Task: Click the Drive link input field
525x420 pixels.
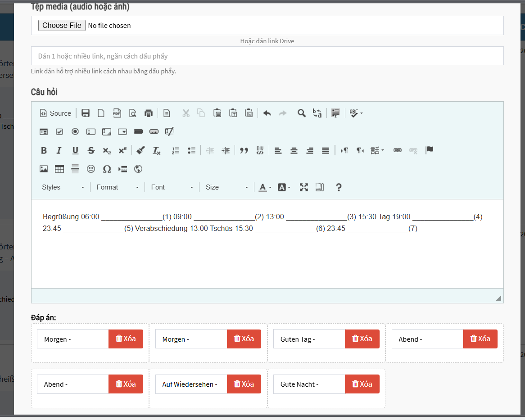Action: (267, 56)
